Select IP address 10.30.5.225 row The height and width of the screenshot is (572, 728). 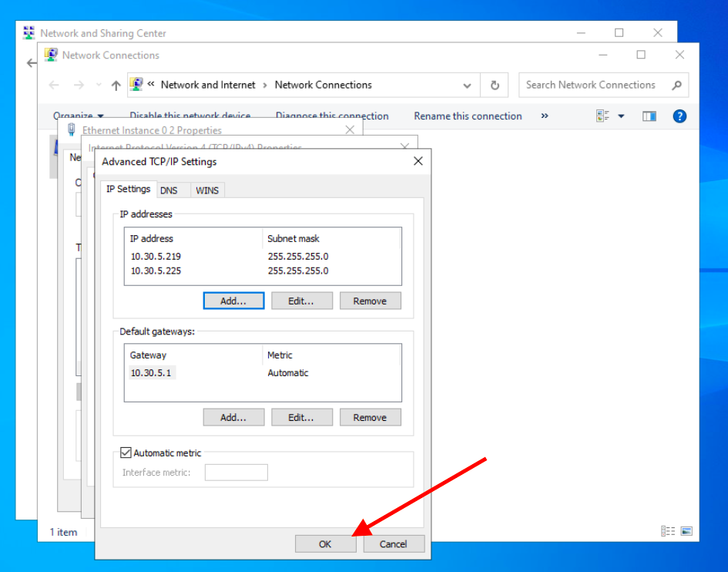pos(263,271)
